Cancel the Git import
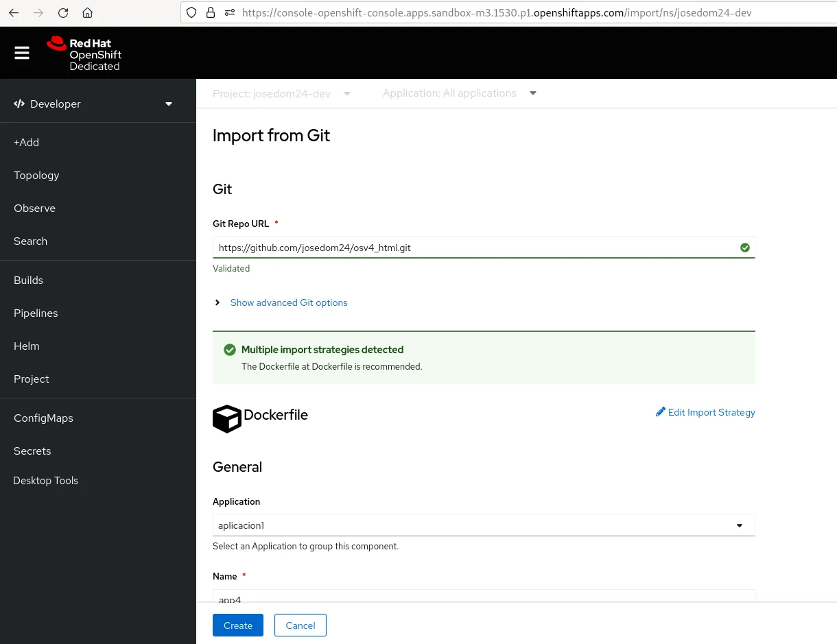 [300, 625]
